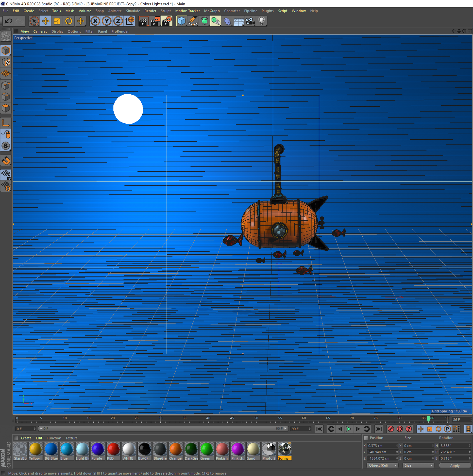Open the Object (Rel) coordinate dropdown
Screen dimensions: 473x476
point(382,465)
